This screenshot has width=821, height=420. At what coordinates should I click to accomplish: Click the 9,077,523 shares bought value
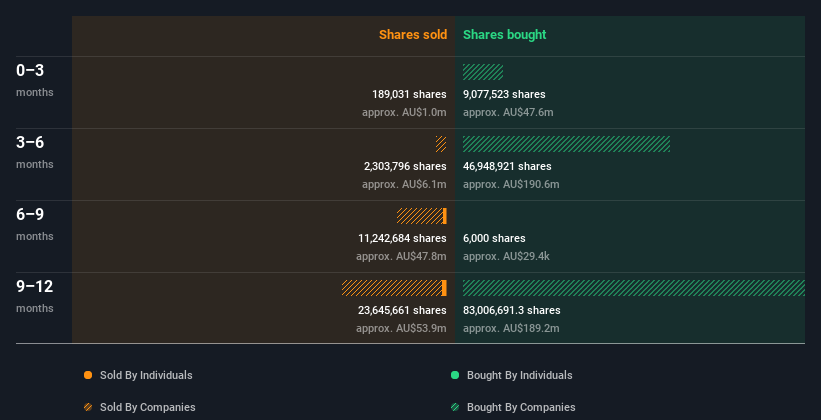click(504, 94)
